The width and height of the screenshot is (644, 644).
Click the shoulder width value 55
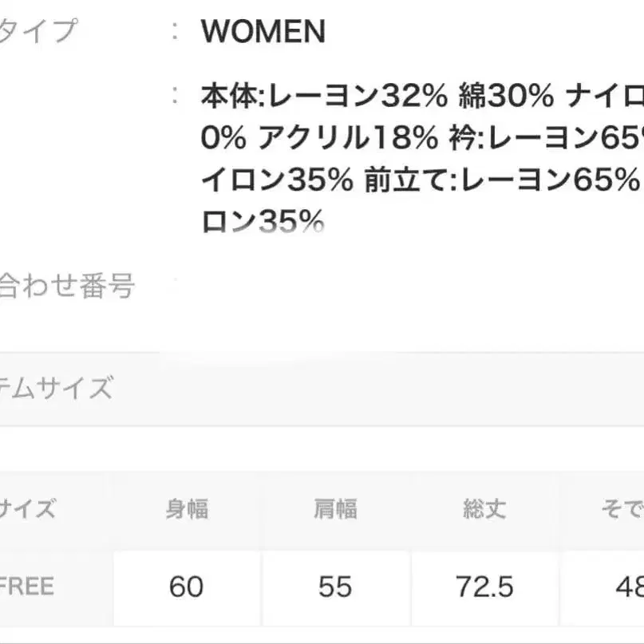tap(335, 587)
